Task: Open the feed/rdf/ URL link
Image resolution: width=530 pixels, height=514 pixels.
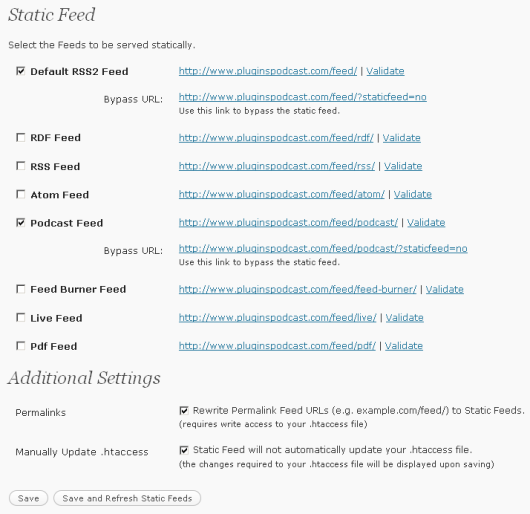Action: (x=276, y=138)
